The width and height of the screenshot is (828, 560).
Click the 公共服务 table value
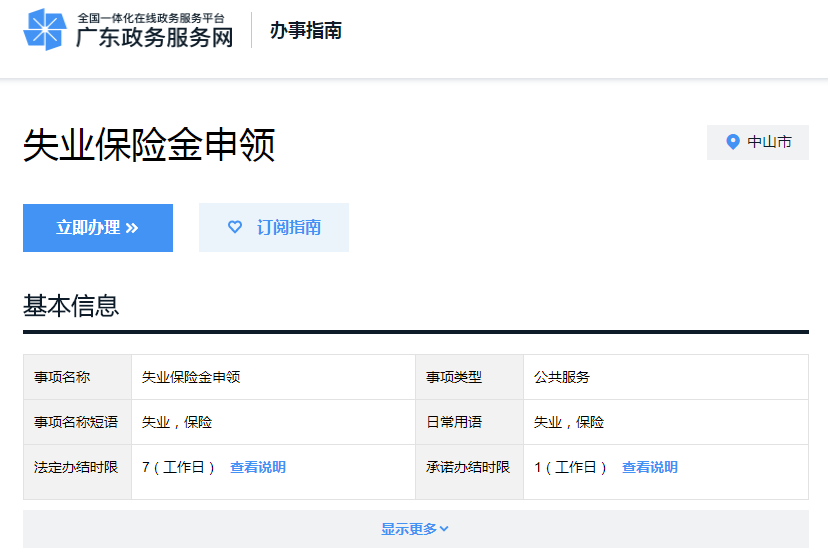(x=562, y=377)
